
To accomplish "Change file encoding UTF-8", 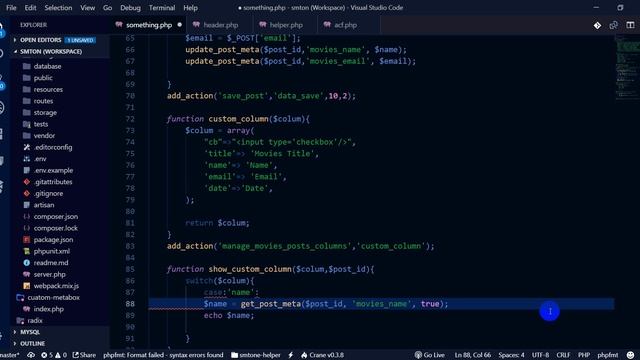I will click(x=540, y=355).
